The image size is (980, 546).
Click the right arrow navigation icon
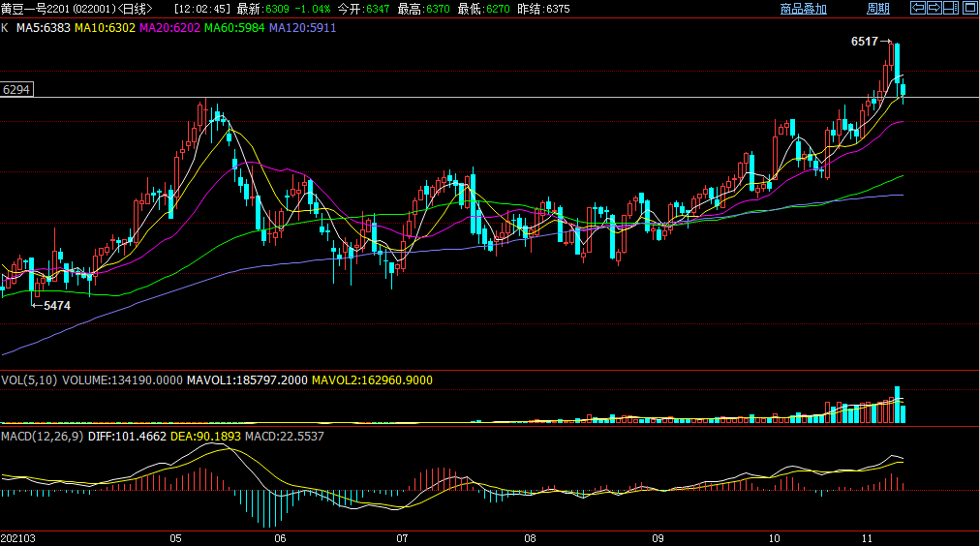point(934,8)
